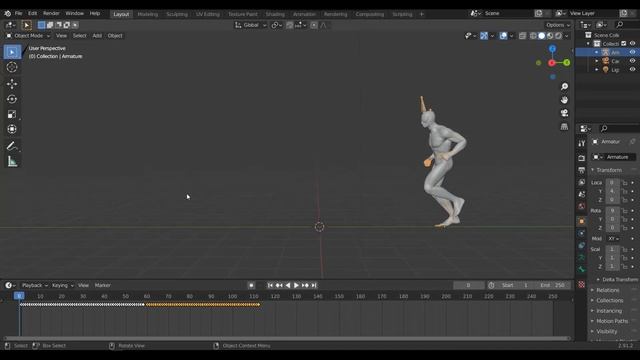Select the Scale tool

pyautogui.click(x=12, y=114)
